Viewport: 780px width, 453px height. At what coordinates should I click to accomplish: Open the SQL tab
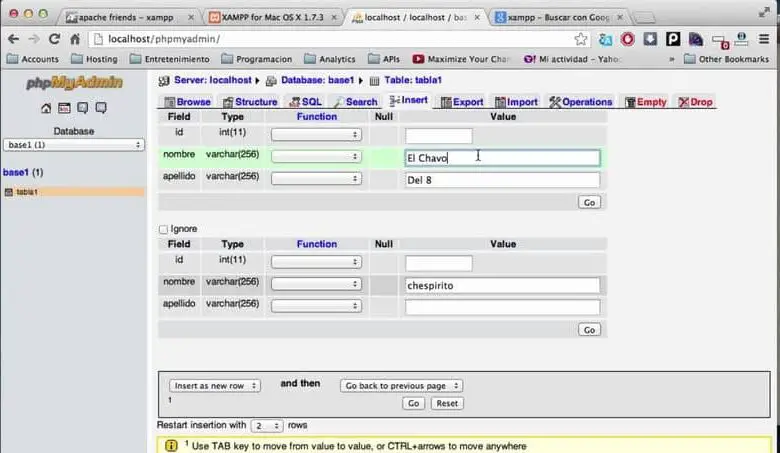305,102
